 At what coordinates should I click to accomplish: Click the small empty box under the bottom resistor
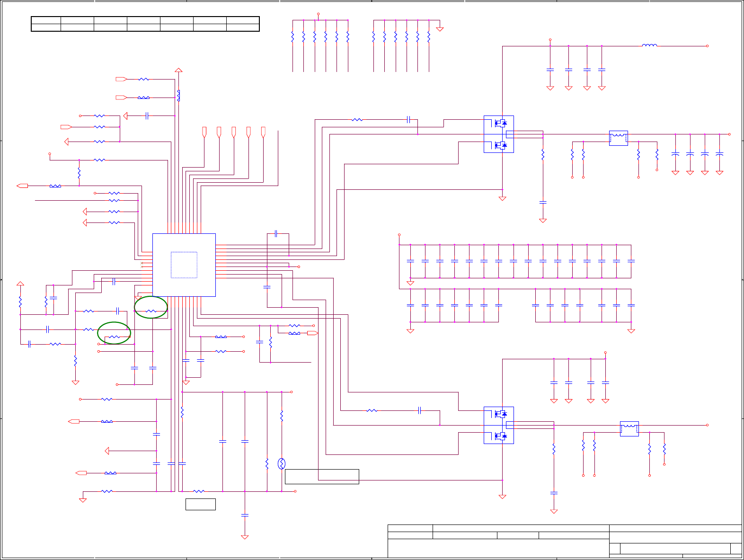click(201, 504)
